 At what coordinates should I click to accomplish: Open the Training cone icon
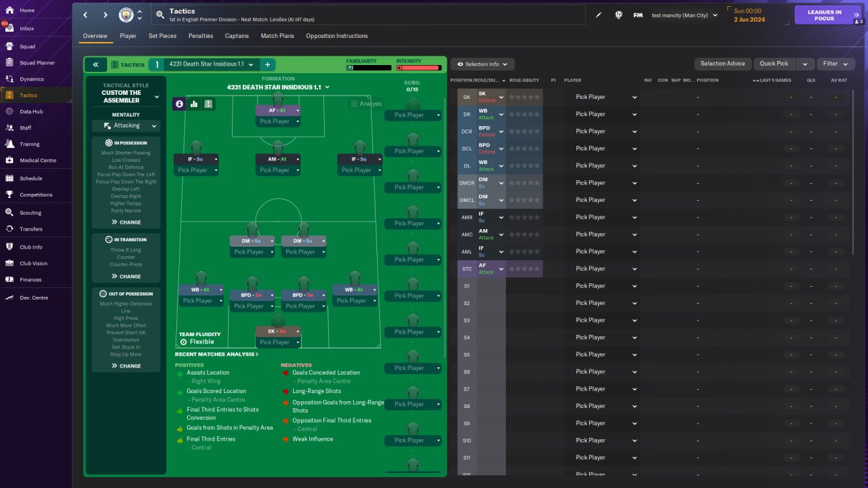click(x=9, y=144)
